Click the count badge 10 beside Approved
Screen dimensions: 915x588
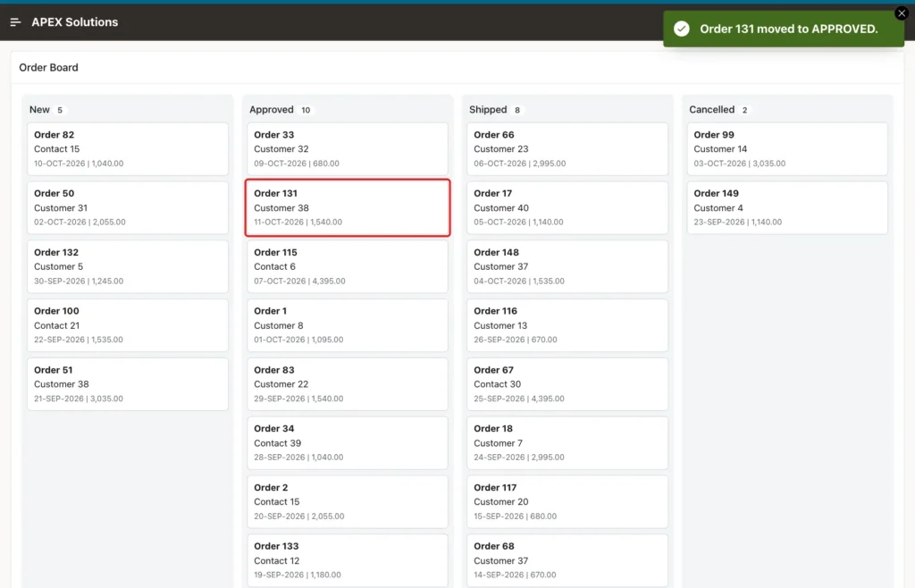click(306, 110)
